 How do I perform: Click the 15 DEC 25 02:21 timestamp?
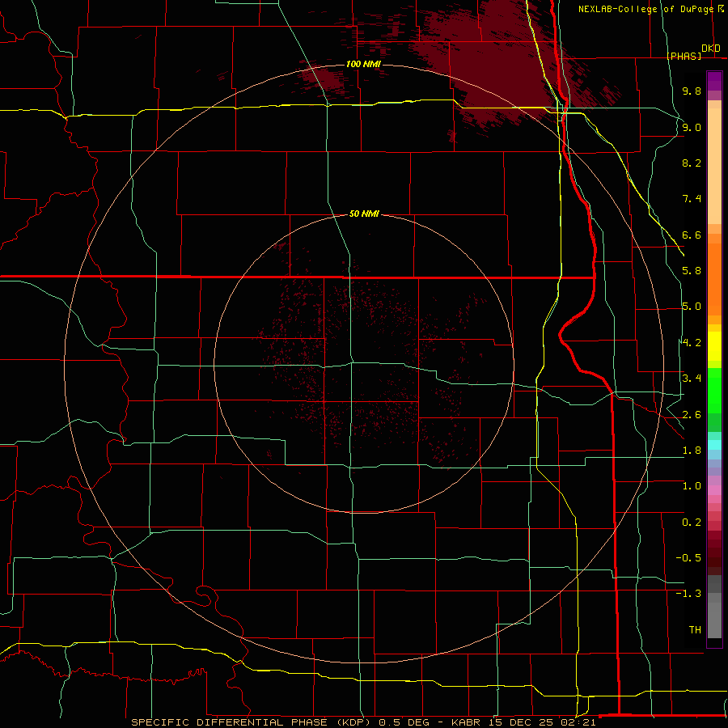point(542,722)
